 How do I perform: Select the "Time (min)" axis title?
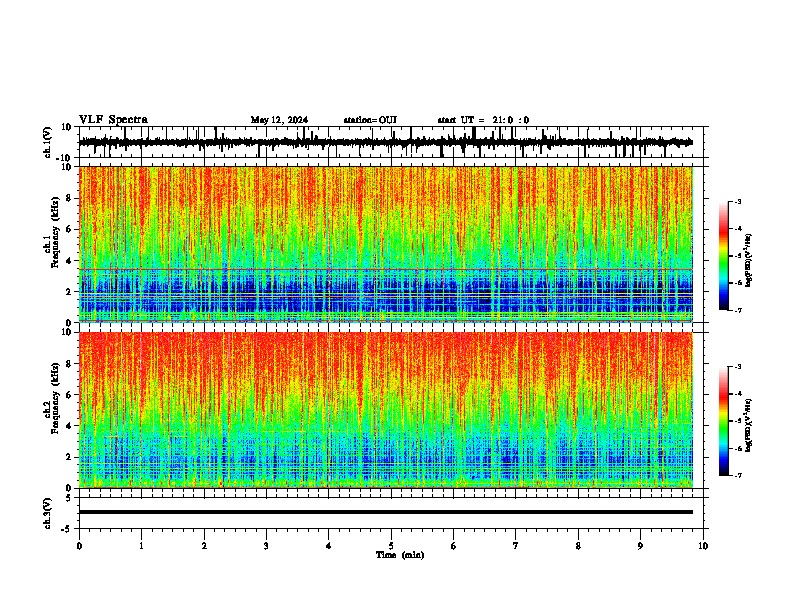[400, 555]
